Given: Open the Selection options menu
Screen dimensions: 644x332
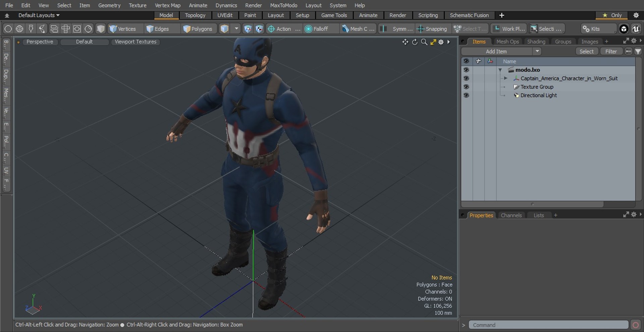Looking at the screenshot, I should click(547, 29).
